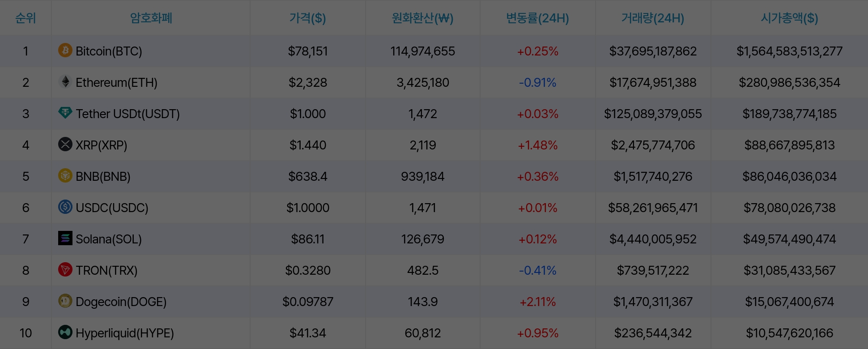Click the TRON logo icon
This screenshot has width=868, height=349.
pyautogui.click(x=65, y=269)
